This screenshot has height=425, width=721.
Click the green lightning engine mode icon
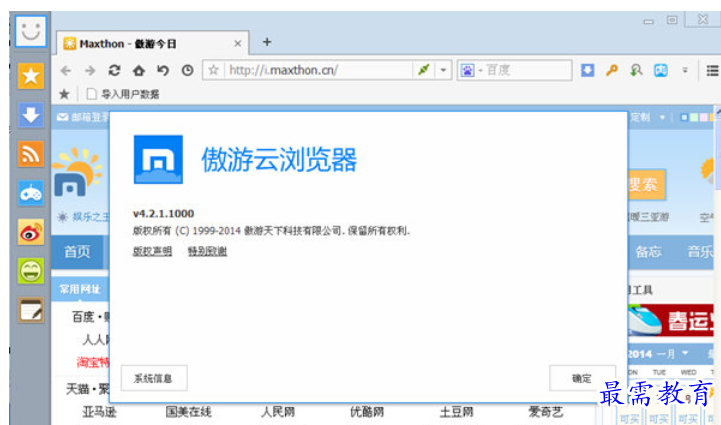pyautogui.click(x=423, y=70)
